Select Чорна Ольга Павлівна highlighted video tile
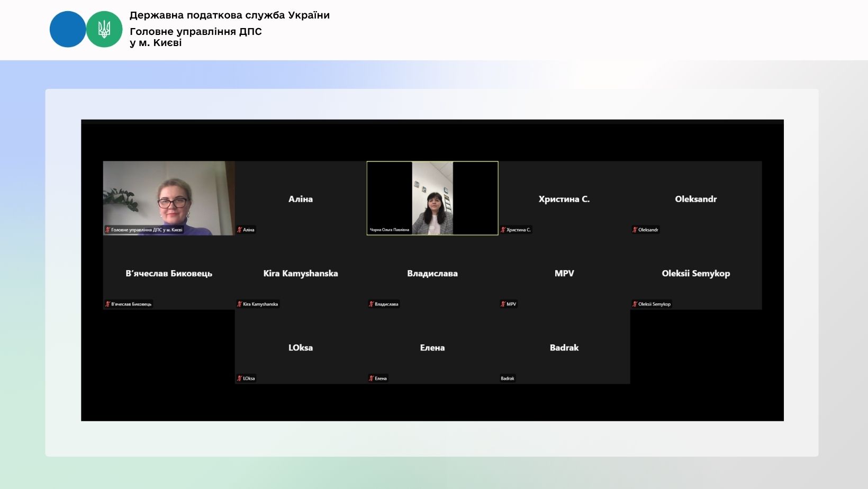This screenshot has width=868, height=489. 432,198
